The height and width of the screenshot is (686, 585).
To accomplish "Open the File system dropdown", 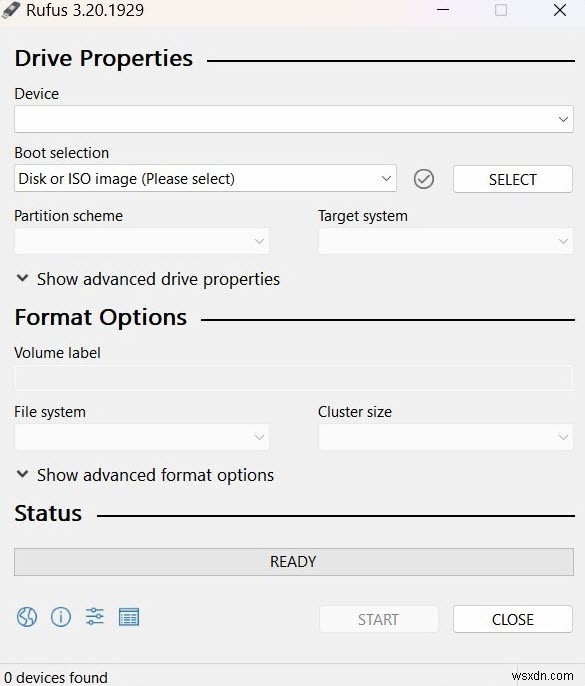I will (x=142, y=437).
